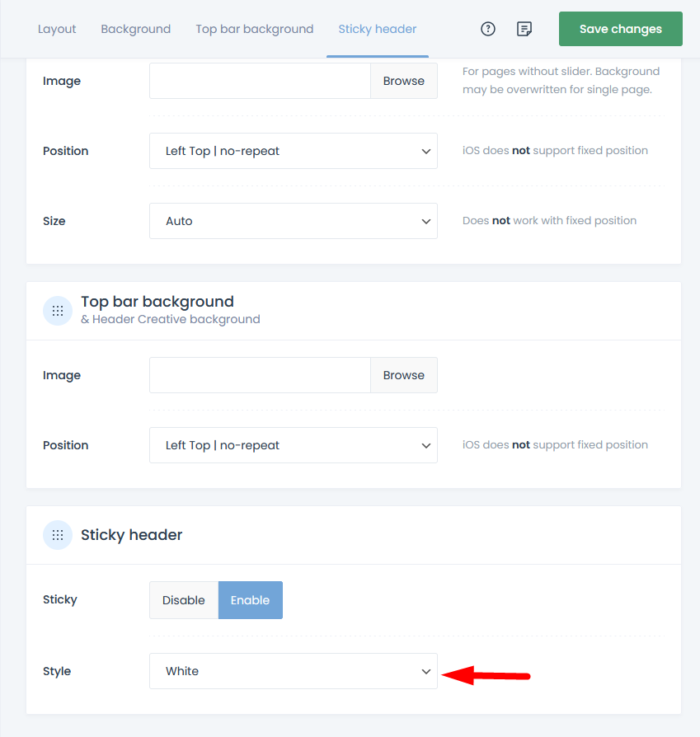Browse for a Top bar background image

(x=403, y=375)
